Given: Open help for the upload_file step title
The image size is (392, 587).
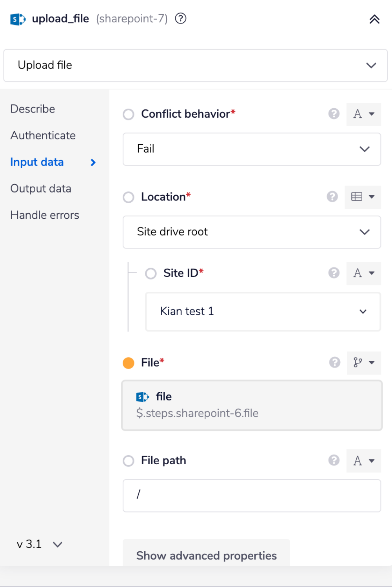Looking at the screenshot, I should pos(181,18).
